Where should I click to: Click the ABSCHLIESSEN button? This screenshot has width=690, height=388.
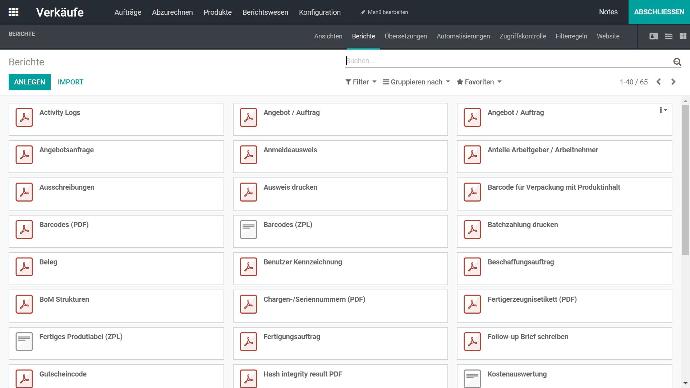pos(659,12)
